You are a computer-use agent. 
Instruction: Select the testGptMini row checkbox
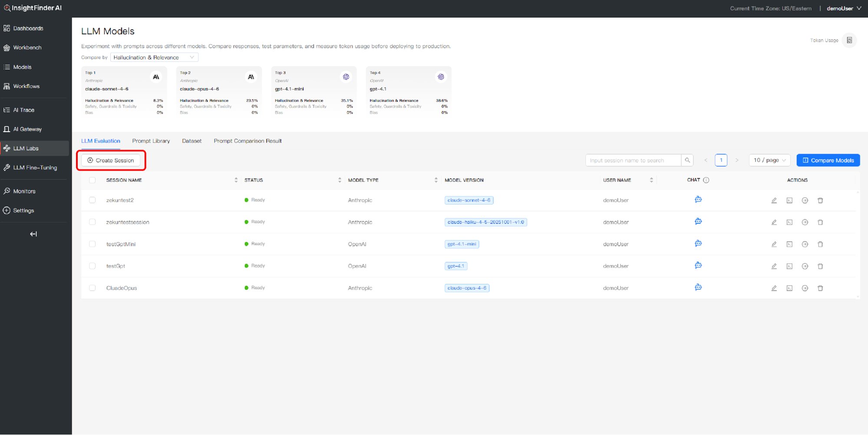point(92,244)
